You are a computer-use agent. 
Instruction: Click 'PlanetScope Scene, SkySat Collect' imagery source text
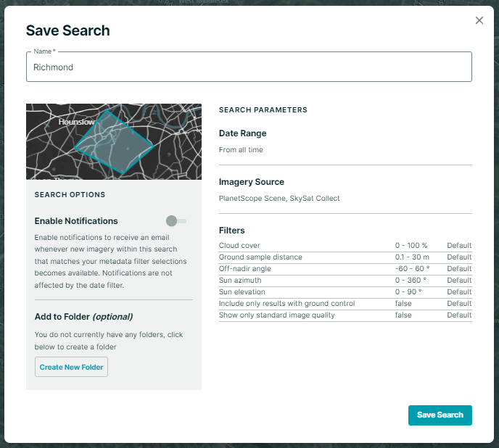[279, 198]
